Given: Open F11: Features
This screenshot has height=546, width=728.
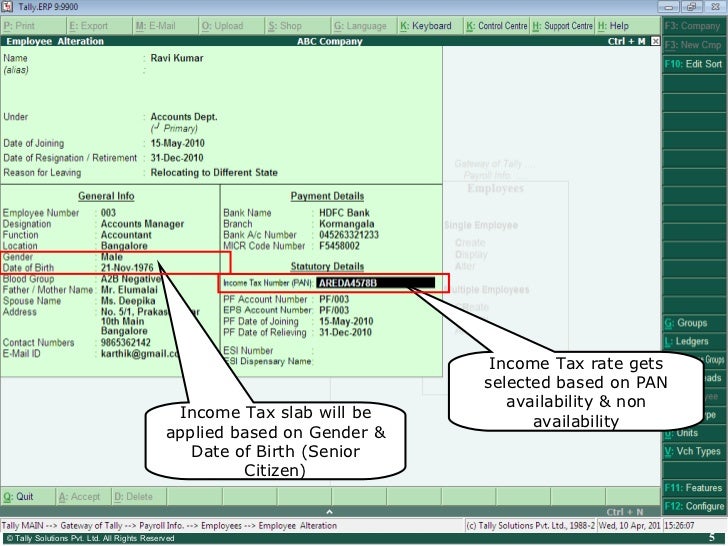Looking at the screenshot, I should 693,488.
